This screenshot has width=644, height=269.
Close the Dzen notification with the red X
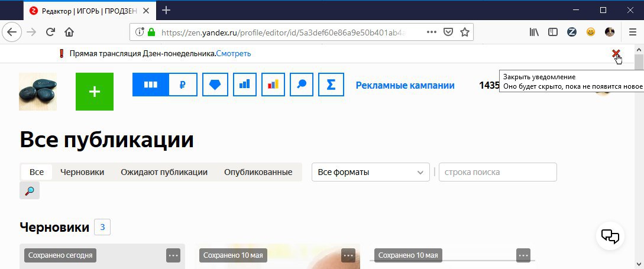tap(616, 53)
